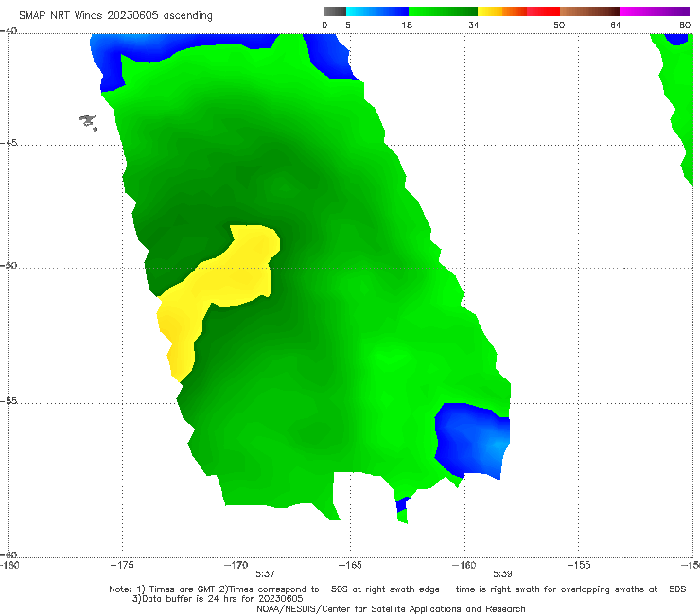
Task: Click the latitude label '-50'
Action: 9,265
